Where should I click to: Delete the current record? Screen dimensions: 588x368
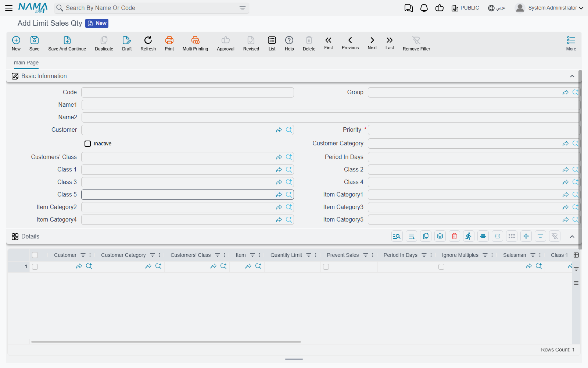coord(309,43)
